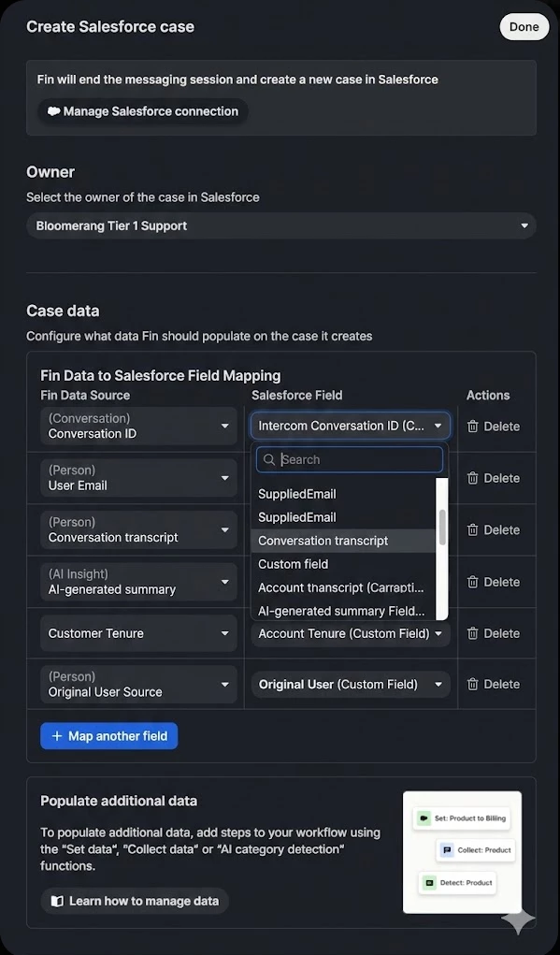Delete the Conversation ID mapping row
Screen dimensions: 560x955
pyautogui.click(x=493, y=427)
